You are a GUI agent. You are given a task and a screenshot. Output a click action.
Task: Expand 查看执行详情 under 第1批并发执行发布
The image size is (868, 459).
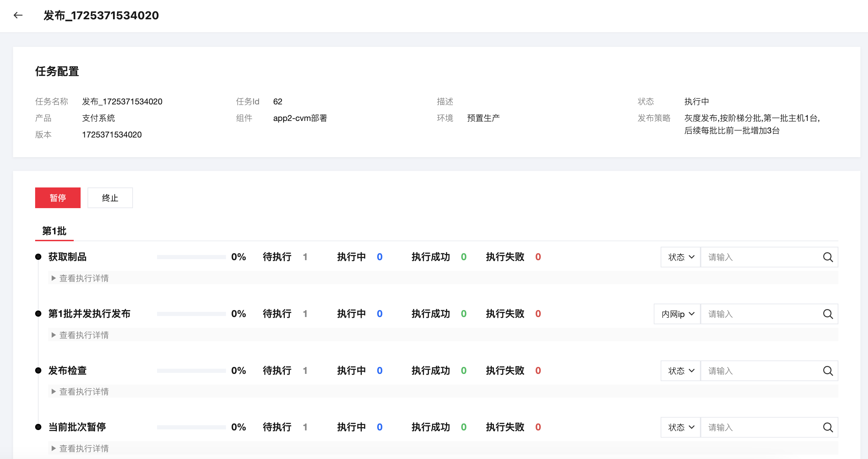(80, 335)
